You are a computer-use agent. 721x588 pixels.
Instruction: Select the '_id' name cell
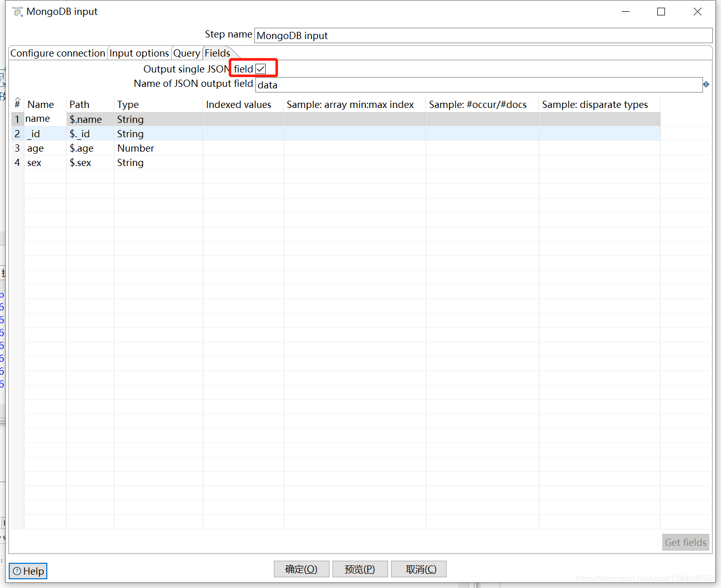pyautogui.click(x=45, y=134)
